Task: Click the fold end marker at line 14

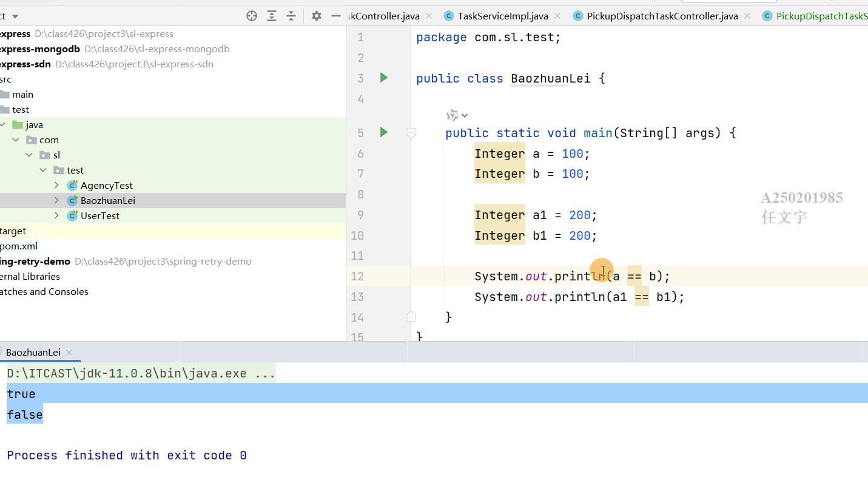Action: (x=411, y=317)
